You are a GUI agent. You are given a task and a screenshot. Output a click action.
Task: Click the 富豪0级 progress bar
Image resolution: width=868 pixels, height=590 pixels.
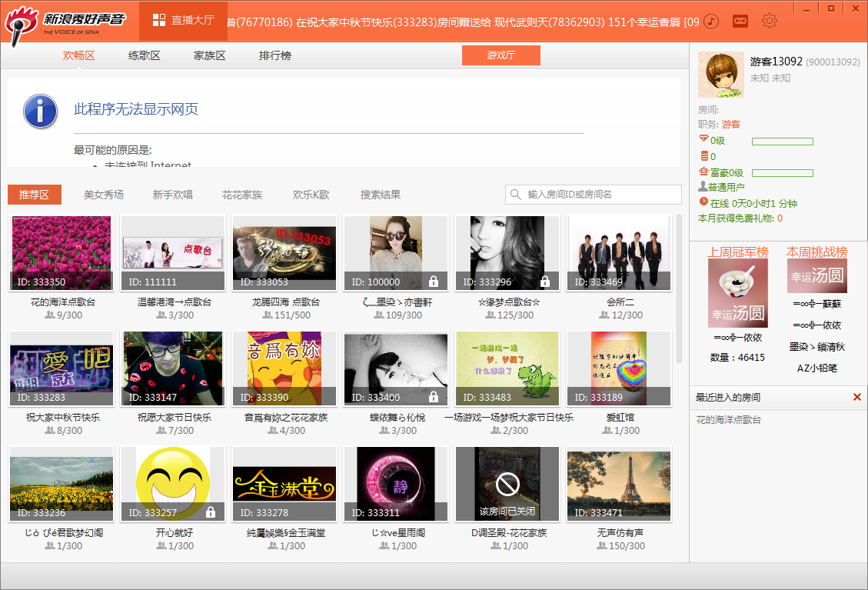click(x=782, y=173)
